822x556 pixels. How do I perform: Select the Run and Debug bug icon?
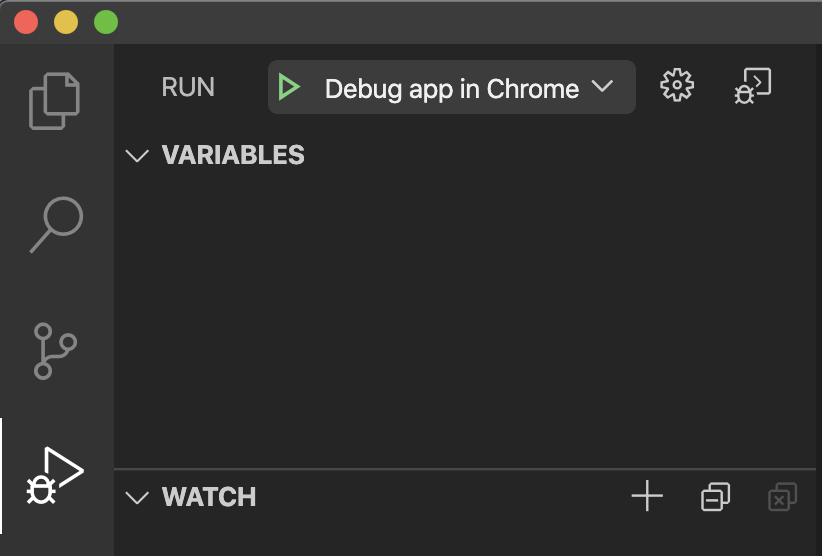click(x=55, y=476)
